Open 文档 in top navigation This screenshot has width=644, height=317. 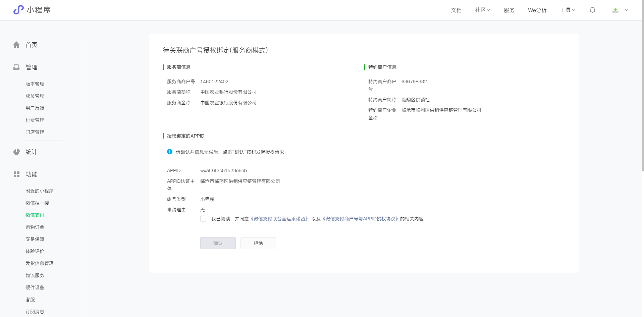[x=456, y=10]
